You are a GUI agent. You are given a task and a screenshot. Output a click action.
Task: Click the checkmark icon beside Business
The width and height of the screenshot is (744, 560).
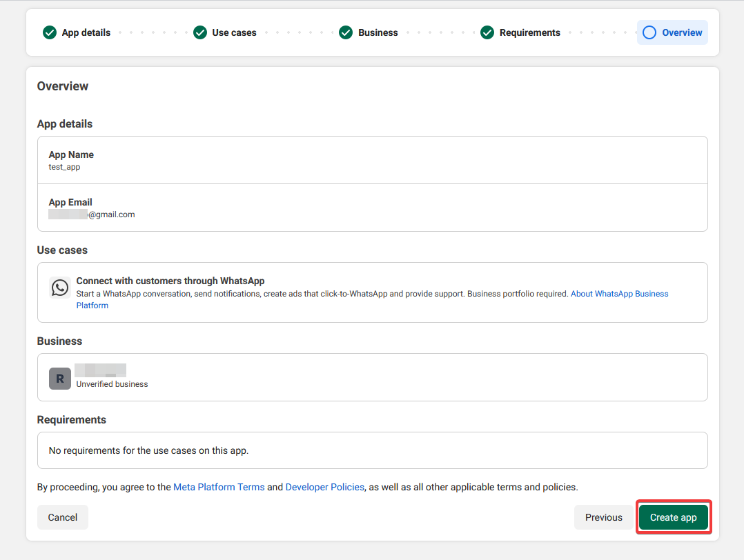[x=346, y=32]
